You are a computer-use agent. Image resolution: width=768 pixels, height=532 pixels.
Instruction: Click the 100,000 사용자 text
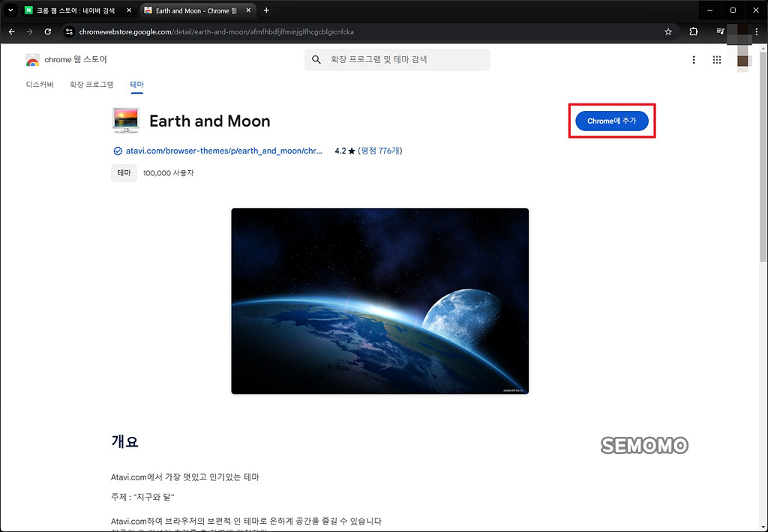point(168,173)
